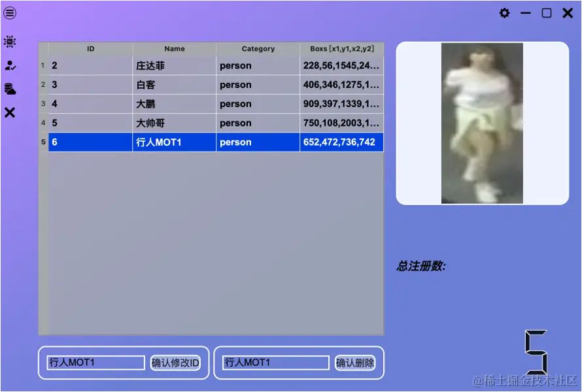The image size is (582, 392).
Task: Click the ID column header
Action: coord(90,48)
